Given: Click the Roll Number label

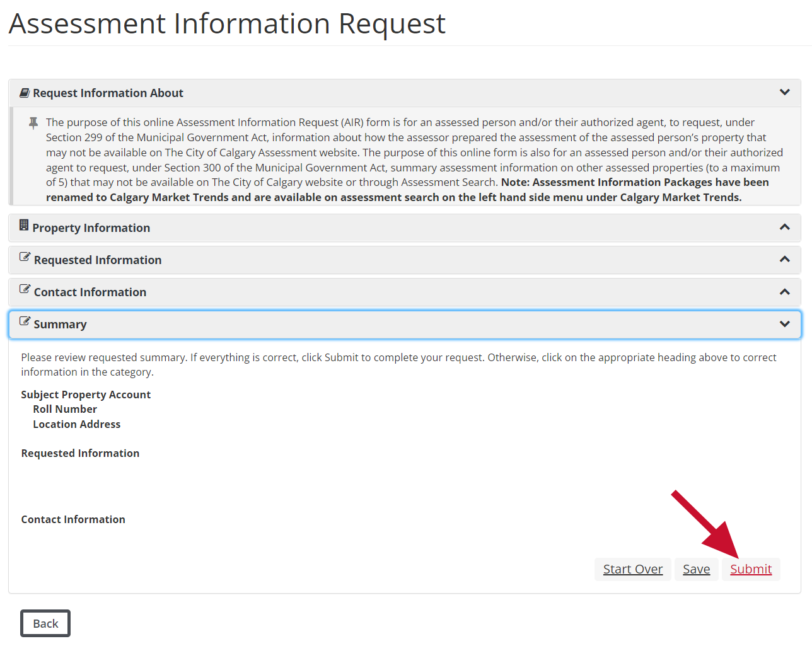Looking at the screenshot, I should tap(65, 409).
